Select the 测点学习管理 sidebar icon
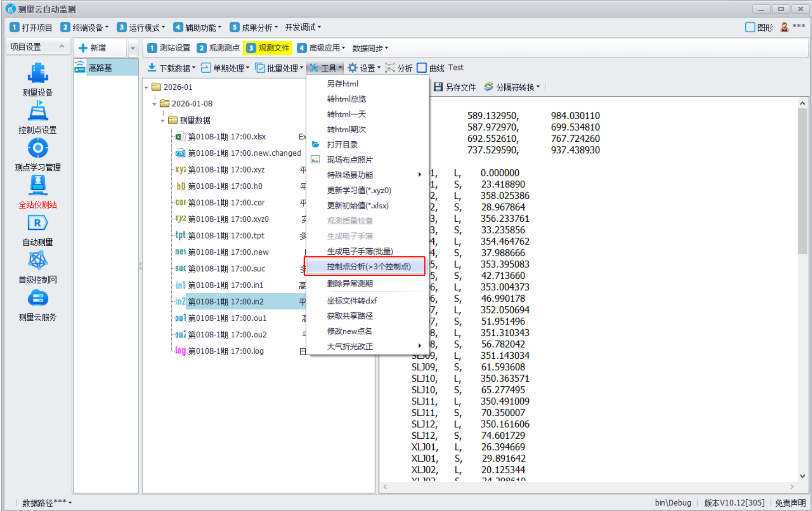 point(38,148)
